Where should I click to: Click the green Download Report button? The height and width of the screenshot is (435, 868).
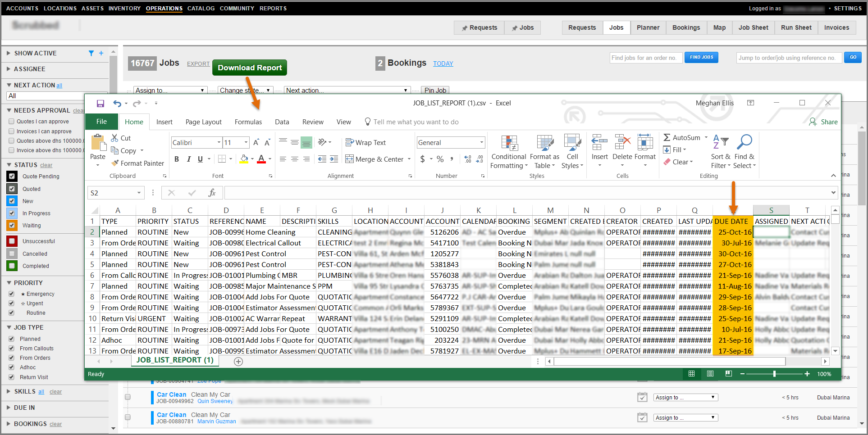click(250, 68)
